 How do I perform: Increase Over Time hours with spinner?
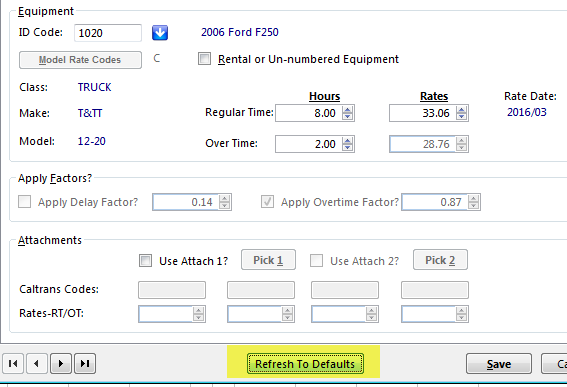(x=348, y=140)
